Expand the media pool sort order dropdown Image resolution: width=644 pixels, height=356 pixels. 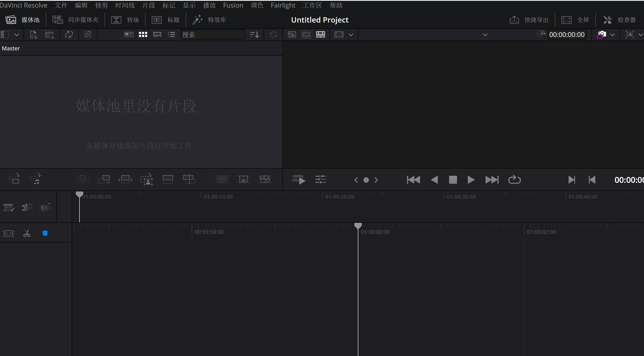pos(254,35)
